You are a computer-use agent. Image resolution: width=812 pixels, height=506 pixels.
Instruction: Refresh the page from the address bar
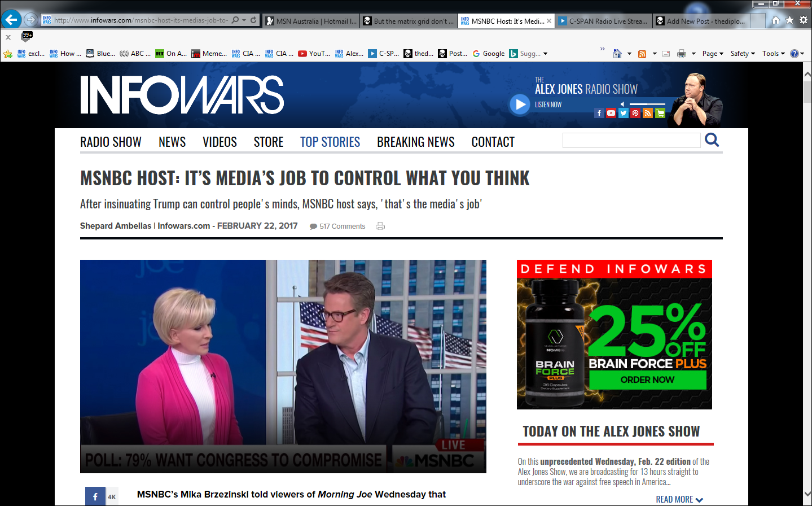(254, 20)
